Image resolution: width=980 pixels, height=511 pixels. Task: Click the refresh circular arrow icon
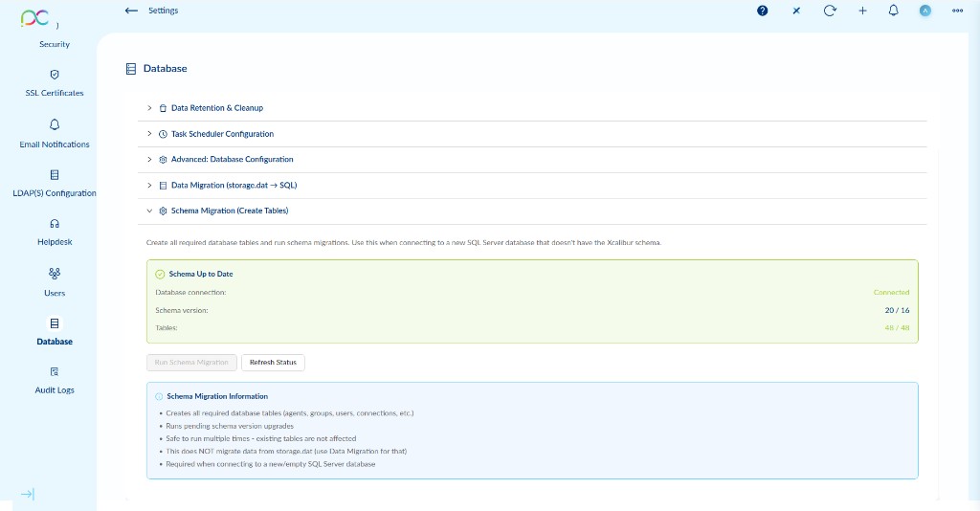click(830, 11)
